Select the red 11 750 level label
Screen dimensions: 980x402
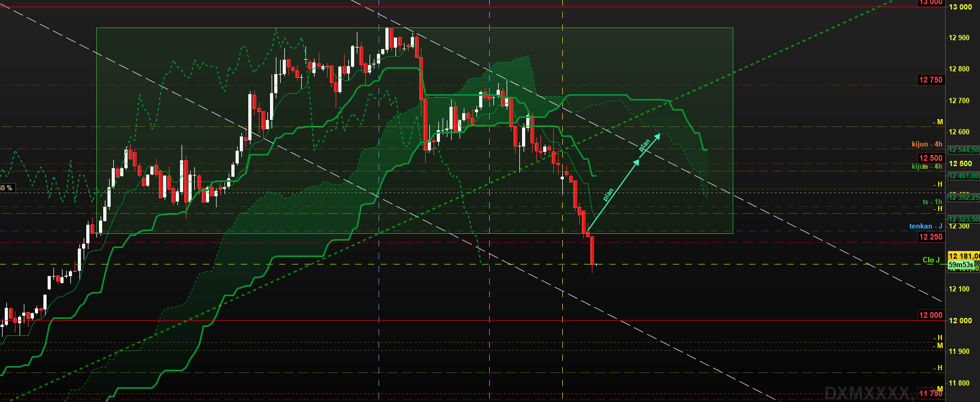[x=931, y=393]
